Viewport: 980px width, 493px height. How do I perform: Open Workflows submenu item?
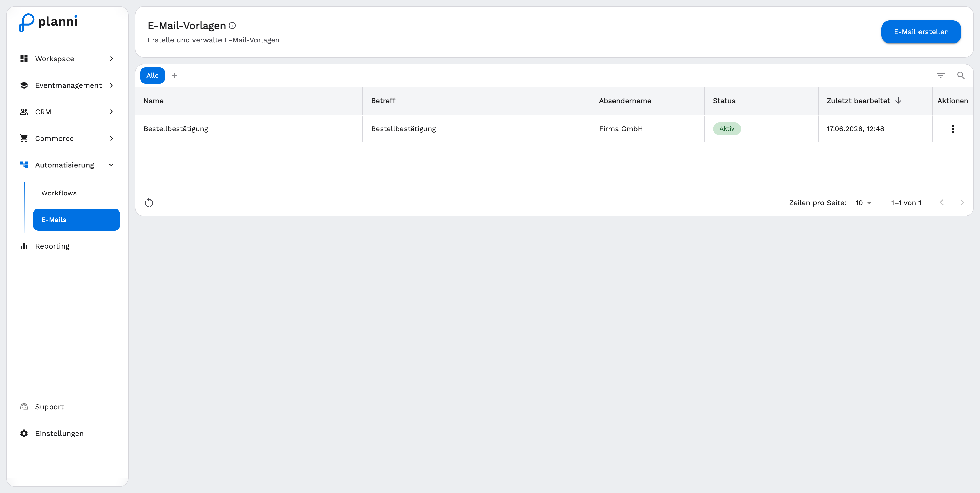77,193
